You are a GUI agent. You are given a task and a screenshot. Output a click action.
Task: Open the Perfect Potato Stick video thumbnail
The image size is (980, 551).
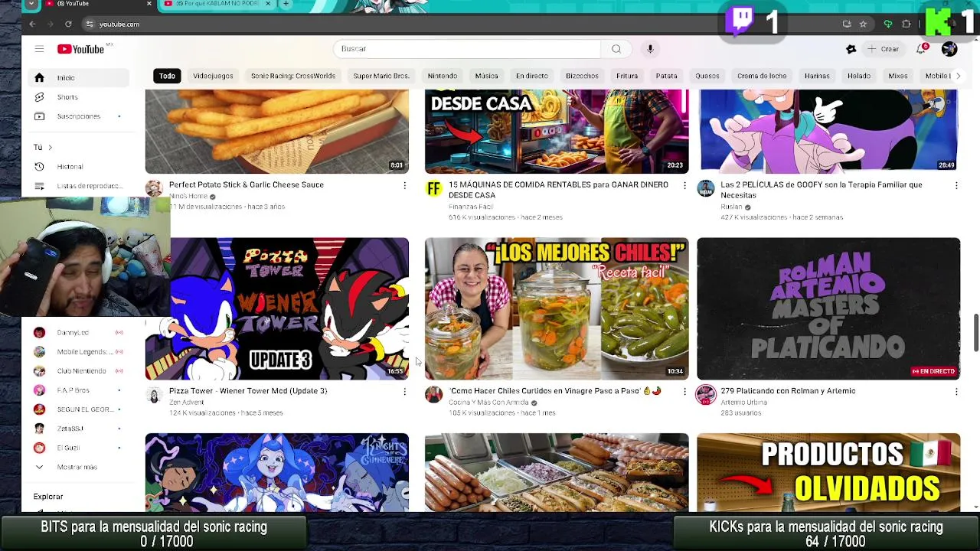(x=277, y=132)
